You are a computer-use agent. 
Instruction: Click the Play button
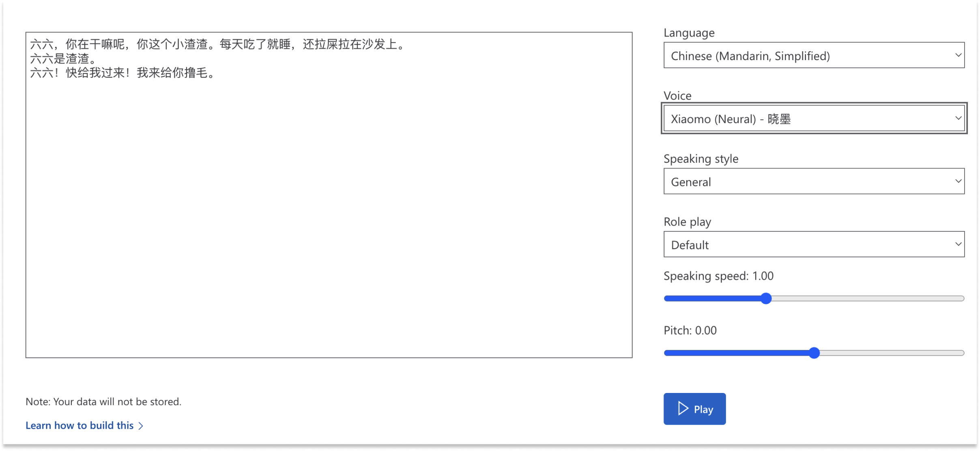(694, 409)
